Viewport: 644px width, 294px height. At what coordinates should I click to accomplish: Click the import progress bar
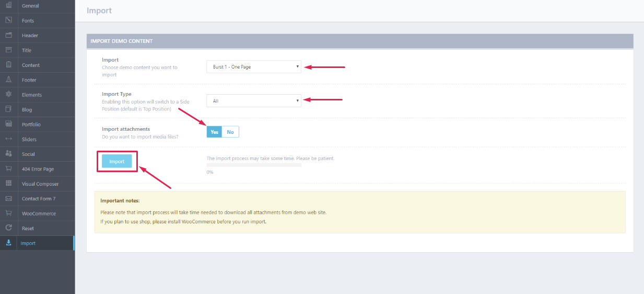tap(254, 165)
